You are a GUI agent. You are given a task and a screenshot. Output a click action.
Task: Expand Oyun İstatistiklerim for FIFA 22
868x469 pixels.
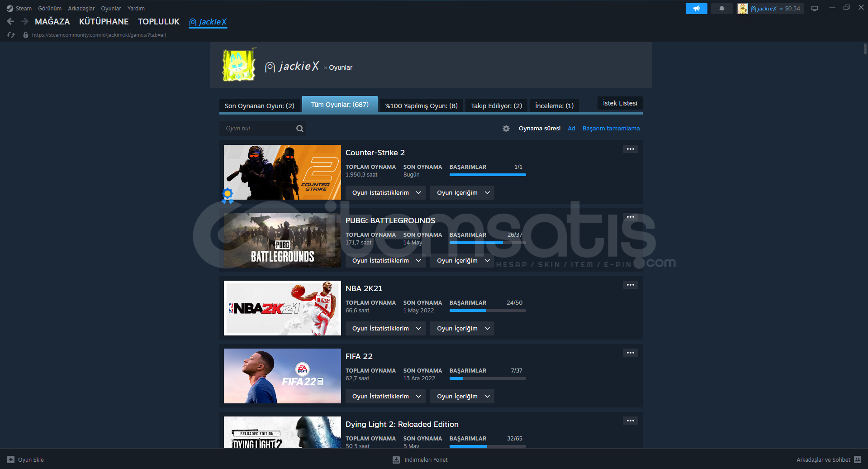386,397
